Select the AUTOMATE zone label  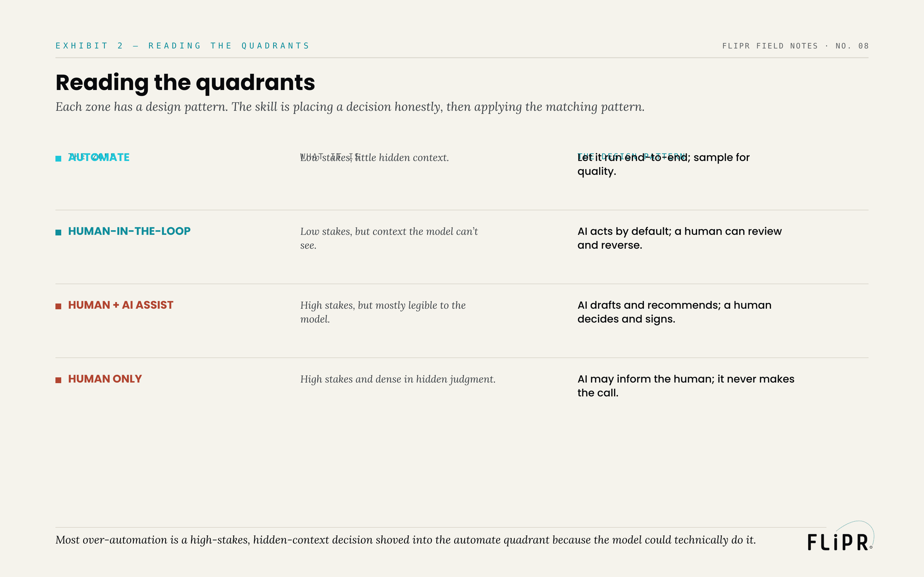click(x=99, y=157)
